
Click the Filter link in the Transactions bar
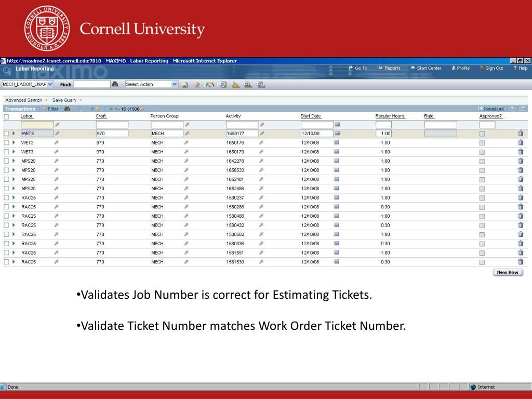click(x=53, y=109)
